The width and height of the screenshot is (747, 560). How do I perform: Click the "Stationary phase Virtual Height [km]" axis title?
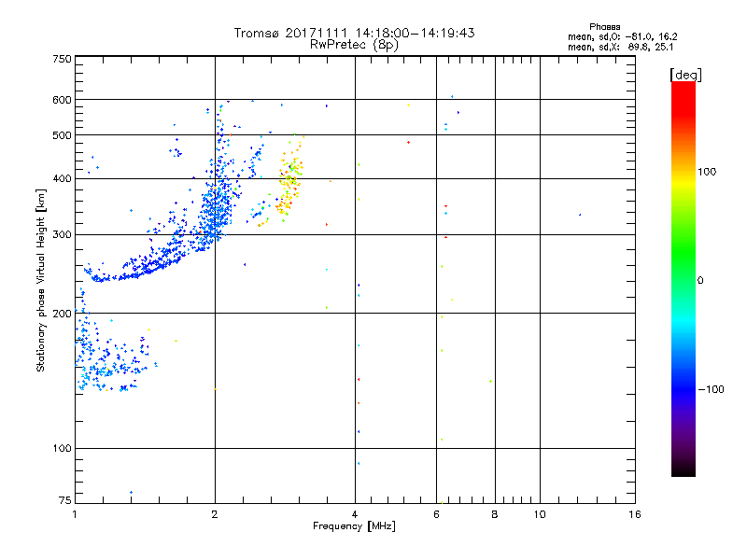40,280
